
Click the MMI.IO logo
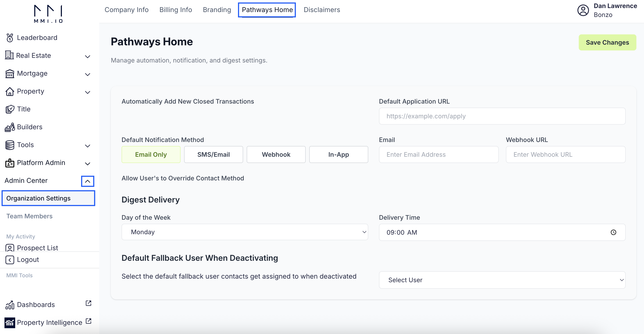(x=48, y=14)
